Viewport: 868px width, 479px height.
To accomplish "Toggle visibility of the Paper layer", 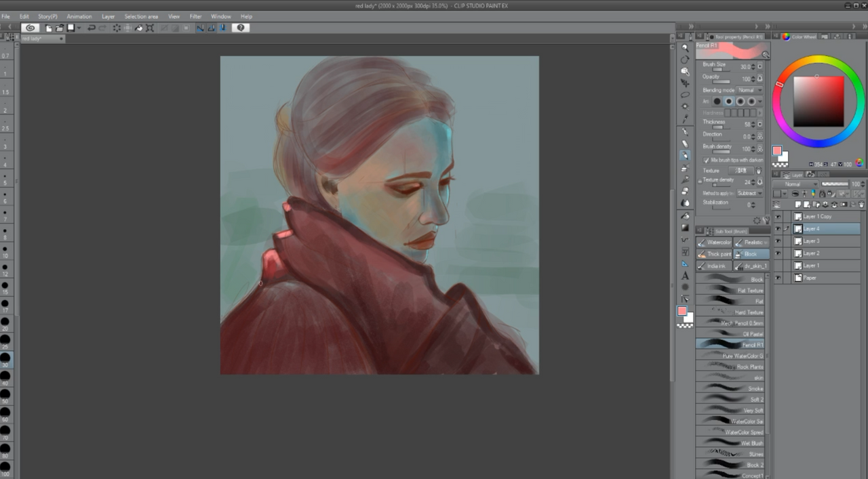I will pyautogui.click(x=778, y=278).
